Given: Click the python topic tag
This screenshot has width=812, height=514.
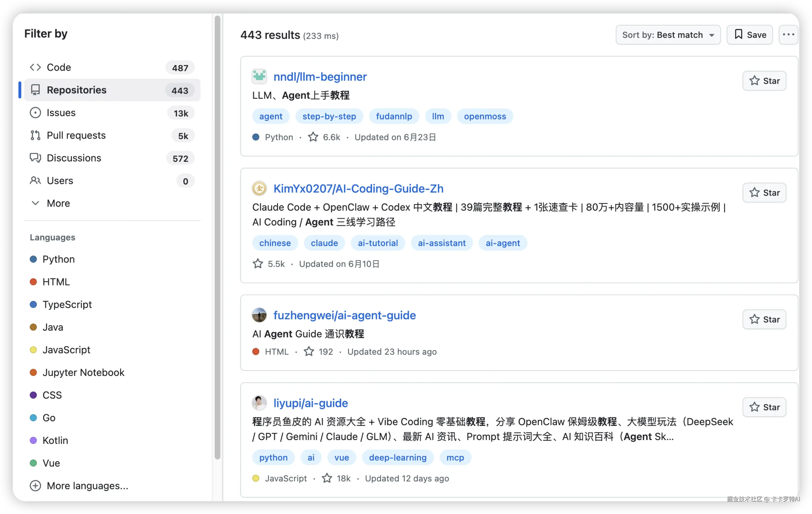Looking at the screenshot, I should (274, 457).
